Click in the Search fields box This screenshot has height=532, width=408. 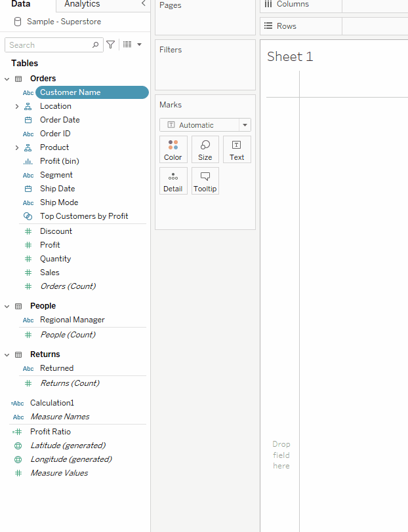click(x=48, y=45)
